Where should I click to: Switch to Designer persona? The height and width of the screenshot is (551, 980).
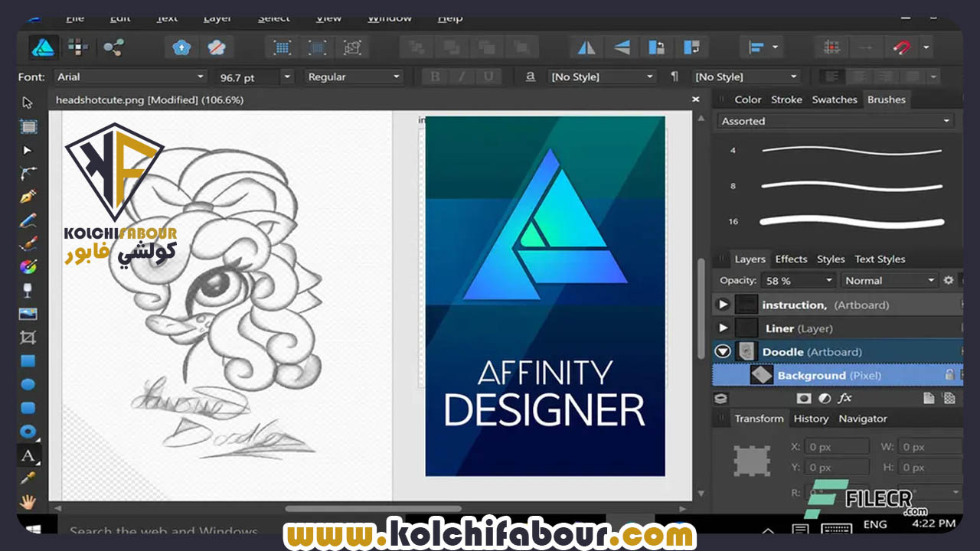(44, 47)
